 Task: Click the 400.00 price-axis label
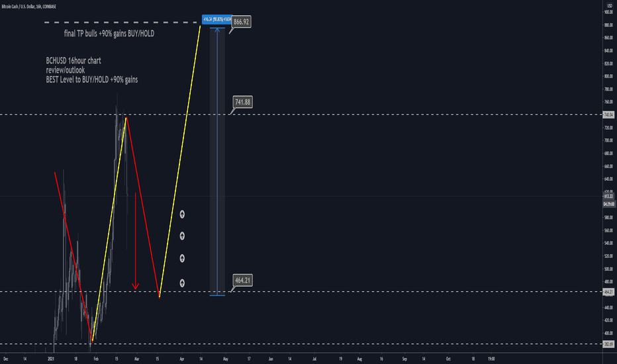tap(608, 334)
